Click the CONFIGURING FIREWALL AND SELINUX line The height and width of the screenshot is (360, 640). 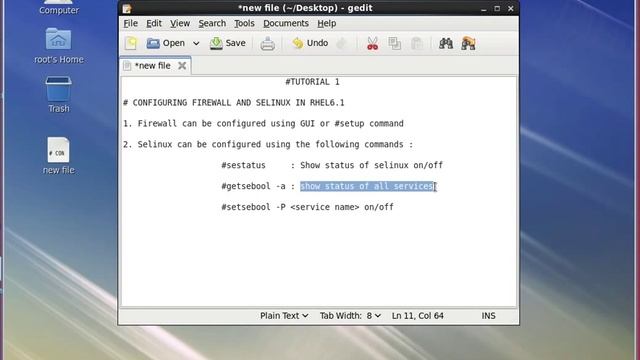pos(234,102)
